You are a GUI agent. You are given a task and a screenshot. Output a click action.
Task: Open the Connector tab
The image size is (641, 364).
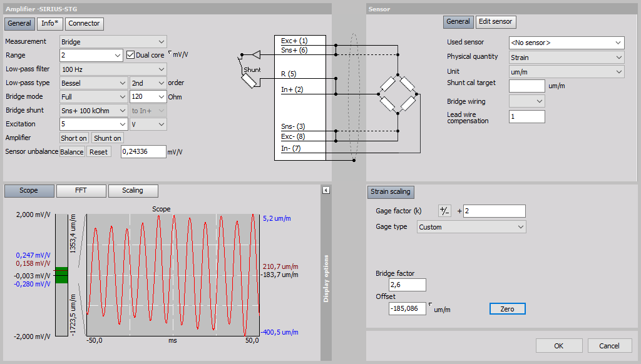84,23
